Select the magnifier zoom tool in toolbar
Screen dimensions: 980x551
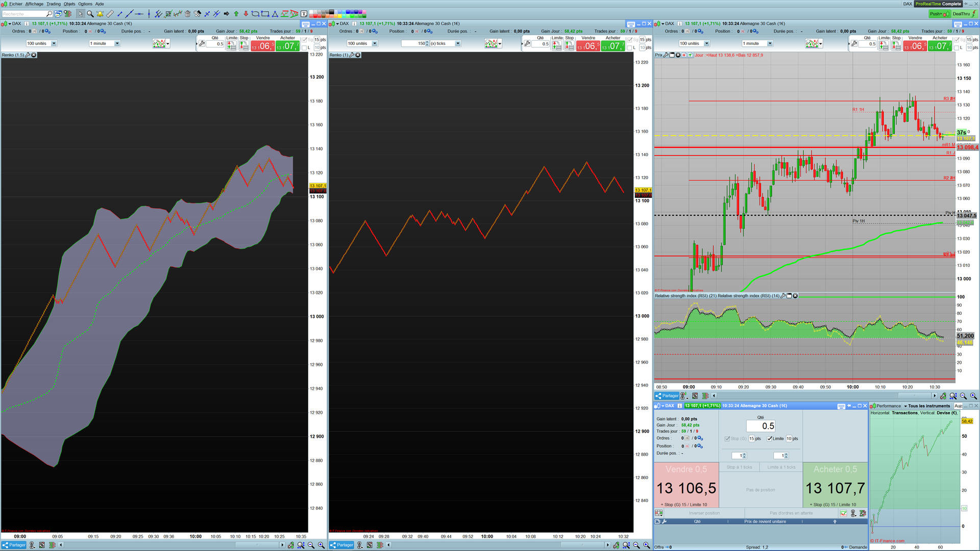pyautogui.click(x=90, y=14)
